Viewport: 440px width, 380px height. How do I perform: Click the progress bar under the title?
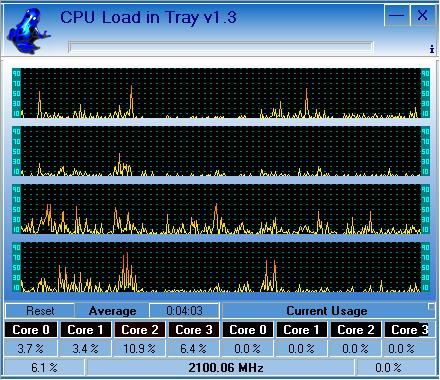[x=220, y=47]
